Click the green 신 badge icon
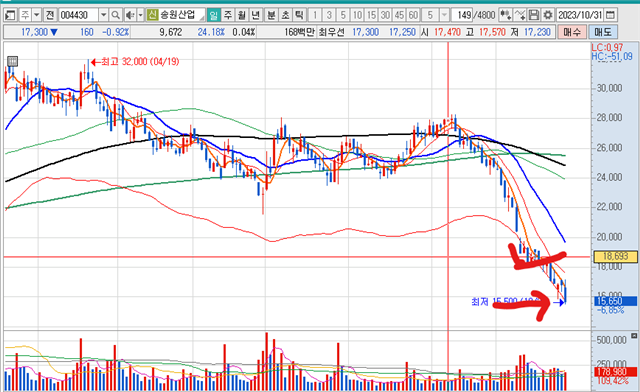Viewport: 640px width, 392px height. click(x=152, y=16)
